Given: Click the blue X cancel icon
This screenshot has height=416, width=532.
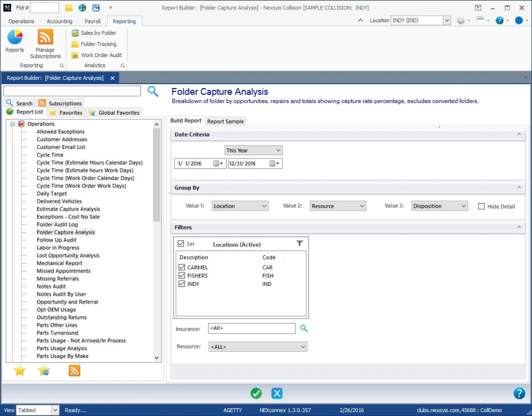Looking at the screenshot, I should pos(277,393).
